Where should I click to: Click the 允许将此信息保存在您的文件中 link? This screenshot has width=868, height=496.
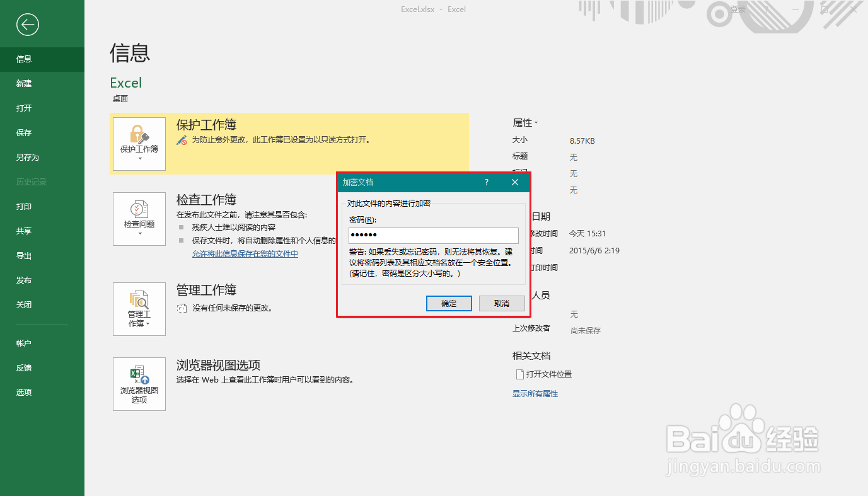245,254
